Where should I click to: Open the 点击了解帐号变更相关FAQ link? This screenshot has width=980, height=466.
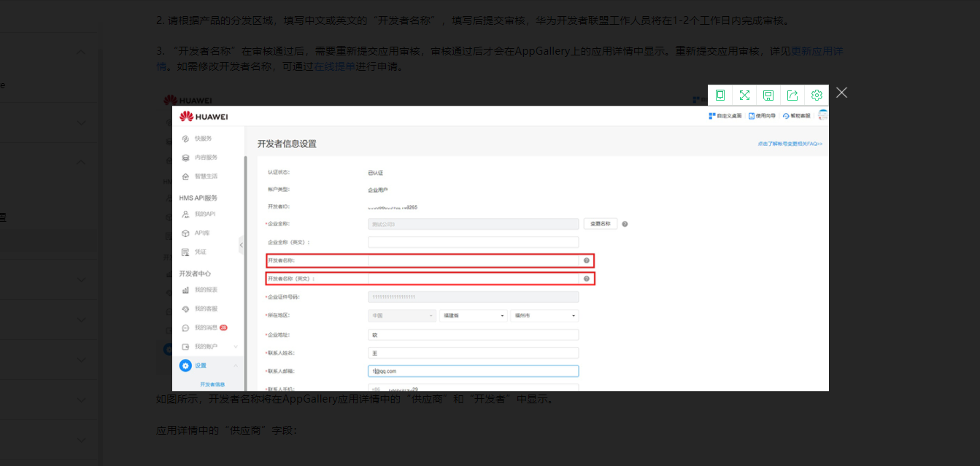(790, 144)
